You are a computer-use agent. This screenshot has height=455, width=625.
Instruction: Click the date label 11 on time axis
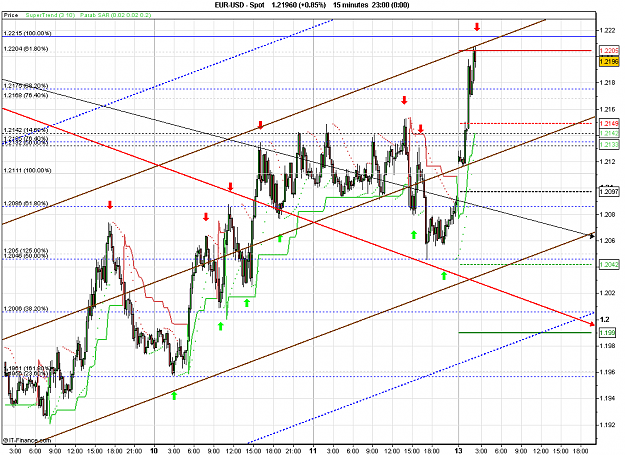[314, 451]
